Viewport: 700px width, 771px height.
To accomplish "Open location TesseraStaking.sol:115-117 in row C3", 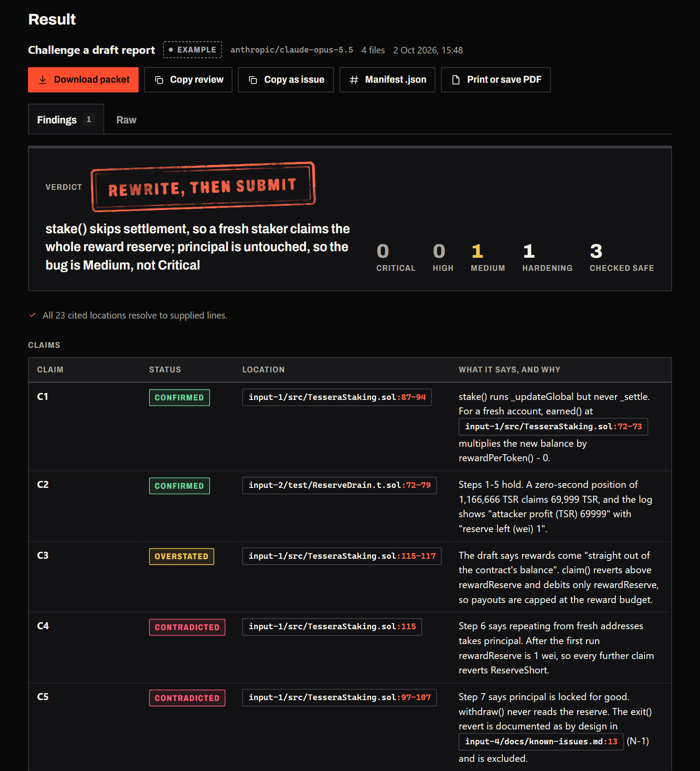I will click(x=342, y=556).
